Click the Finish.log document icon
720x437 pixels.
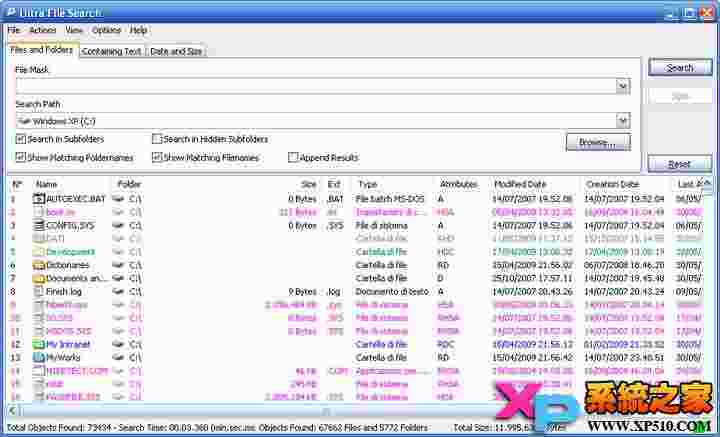click(x=39, y=291)
